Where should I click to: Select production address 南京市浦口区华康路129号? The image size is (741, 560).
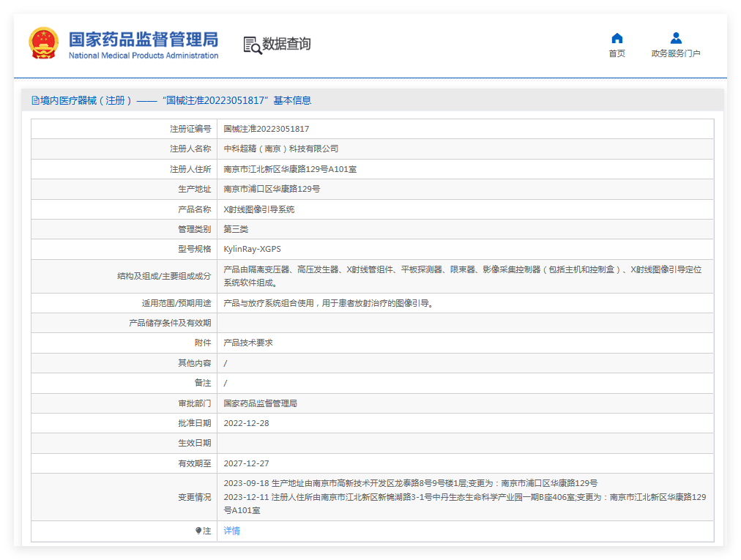tap(272, 189)
